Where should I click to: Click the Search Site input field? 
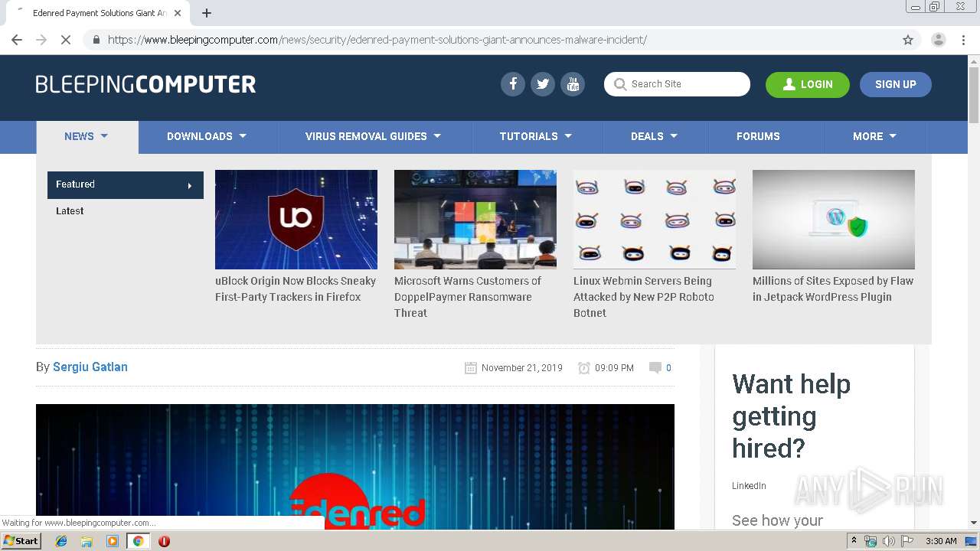tap(677, 84)
